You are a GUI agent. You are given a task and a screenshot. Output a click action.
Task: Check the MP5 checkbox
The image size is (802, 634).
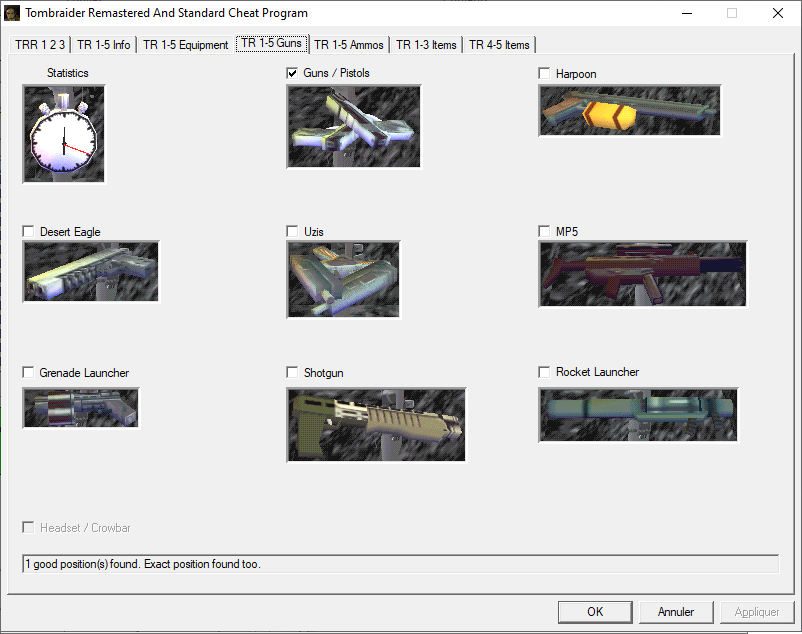coord(544,232)
